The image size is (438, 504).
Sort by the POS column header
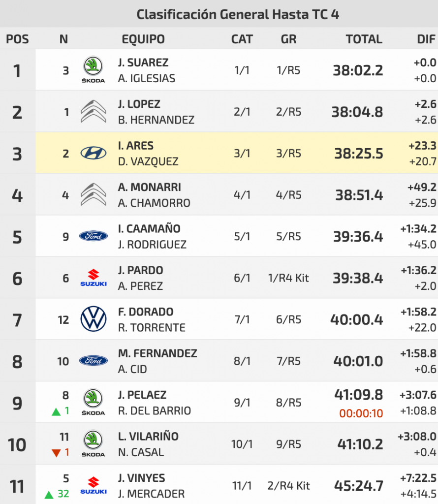[x=17, y=39]
